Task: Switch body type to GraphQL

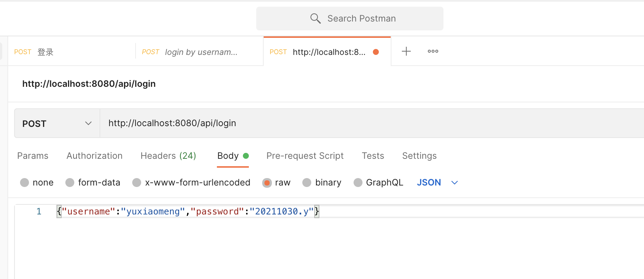Action: click(358, 183)
